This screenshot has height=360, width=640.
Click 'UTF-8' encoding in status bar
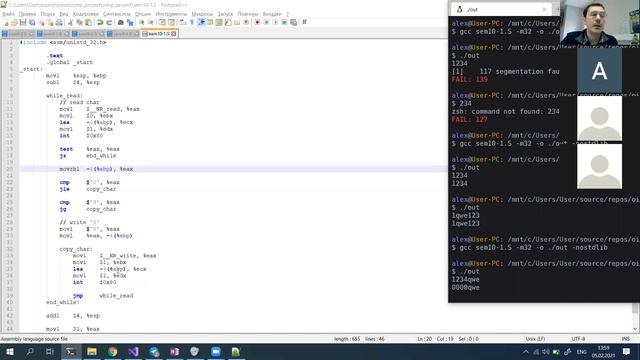(578, 339)
